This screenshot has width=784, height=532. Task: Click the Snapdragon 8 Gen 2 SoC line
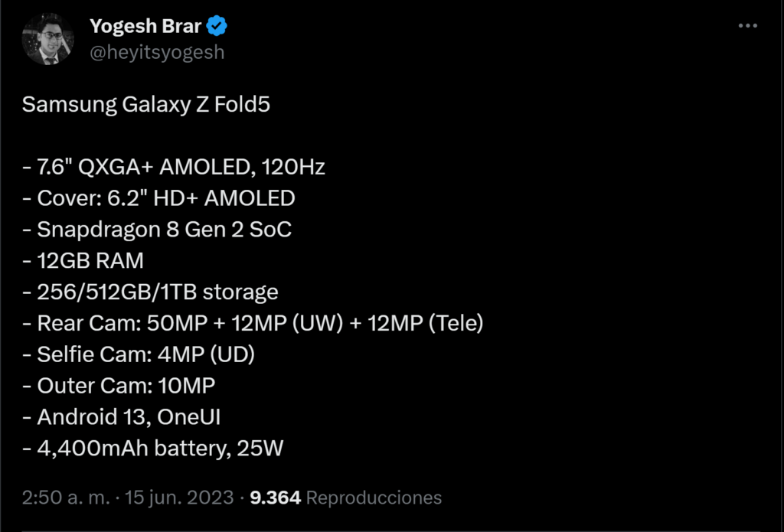(x=157, y=230)
